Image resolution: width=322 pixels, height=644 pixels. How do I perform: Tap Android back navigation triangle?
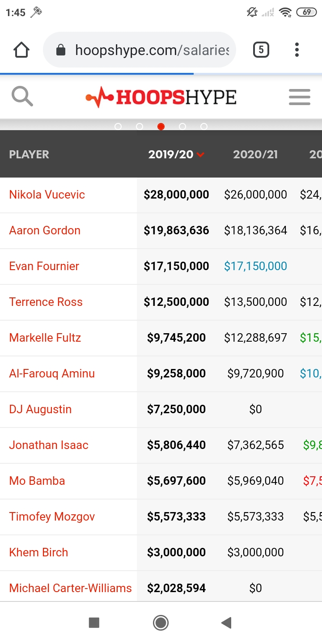click(x=226, y=623)
